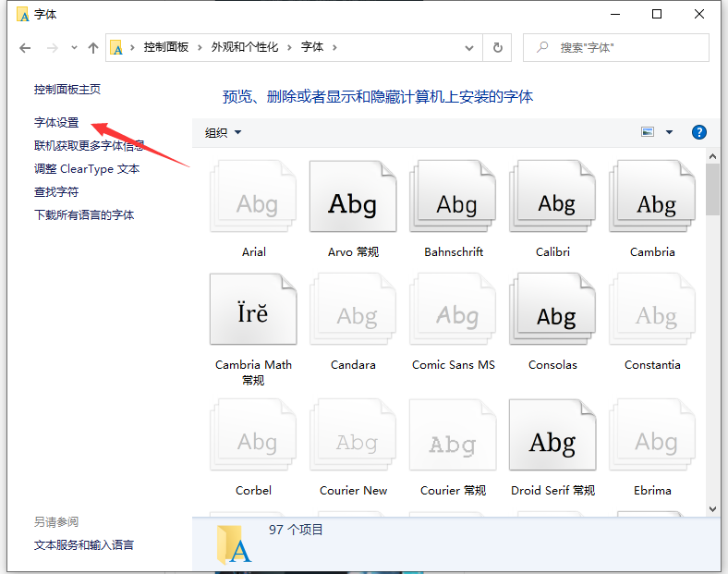Click the search 字体 input field
This screenshot has height=574, width=728.
coord(615,47)
